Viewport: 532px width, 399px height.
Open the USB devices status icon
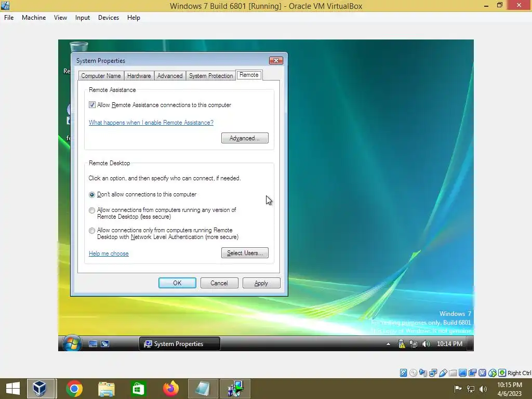pyautogui.click(x=443, y=373)
